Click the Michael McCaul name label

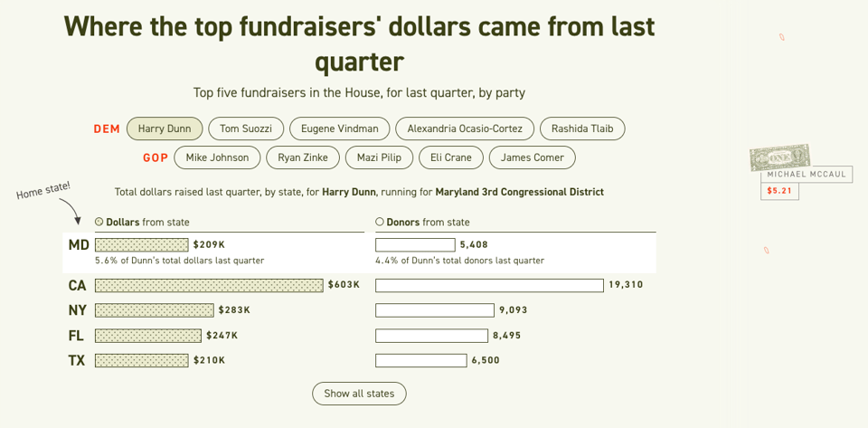pyautogui.click(x=805, y=174)
